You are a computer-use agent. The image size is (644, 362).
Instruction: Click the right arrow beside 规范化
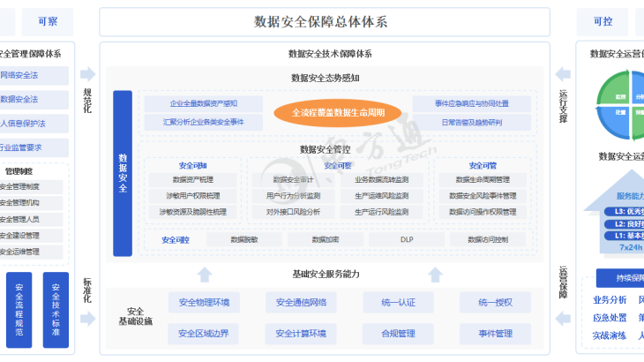pos(87,74)
